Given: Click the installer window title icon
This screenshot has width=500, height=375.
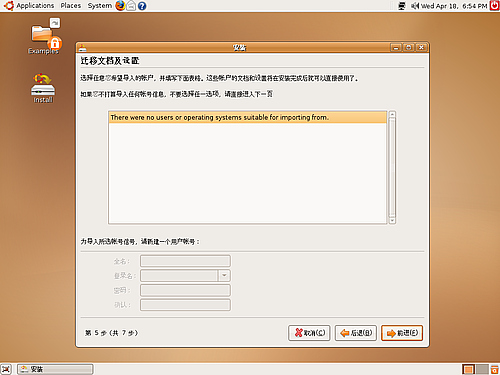Looking at the screenshot, I should [82, 48].
